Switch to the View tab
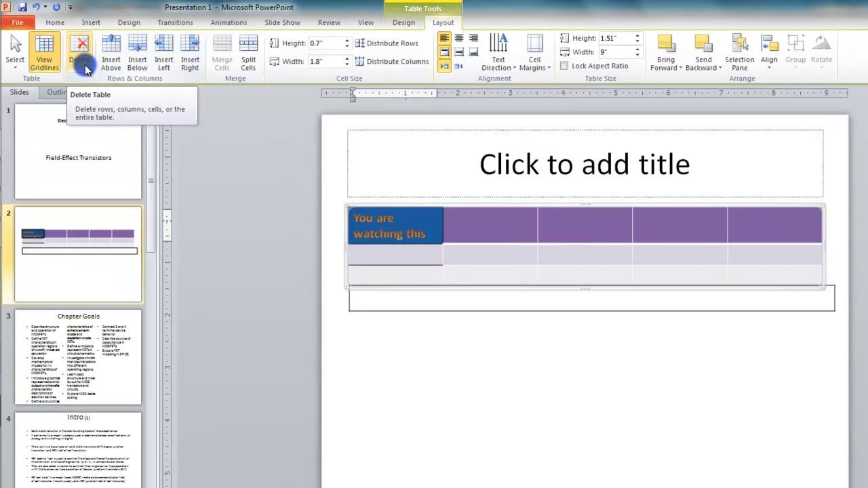 coord(366,22)
